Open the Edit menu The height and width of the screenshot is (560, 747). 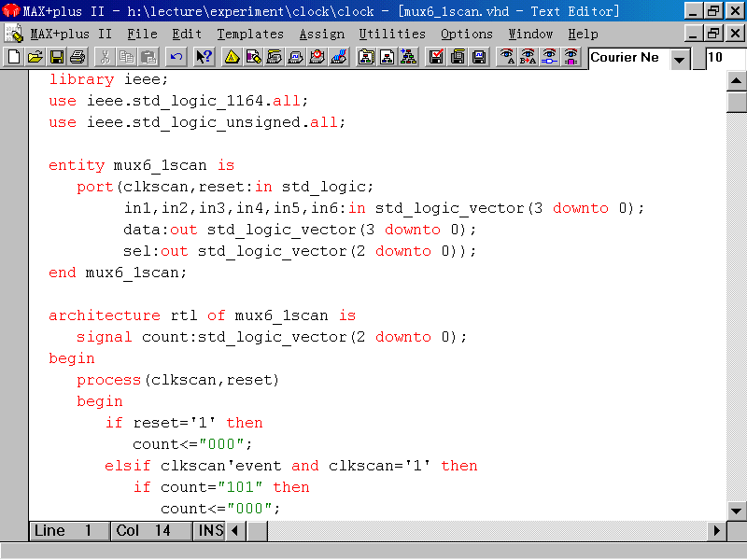187,35
